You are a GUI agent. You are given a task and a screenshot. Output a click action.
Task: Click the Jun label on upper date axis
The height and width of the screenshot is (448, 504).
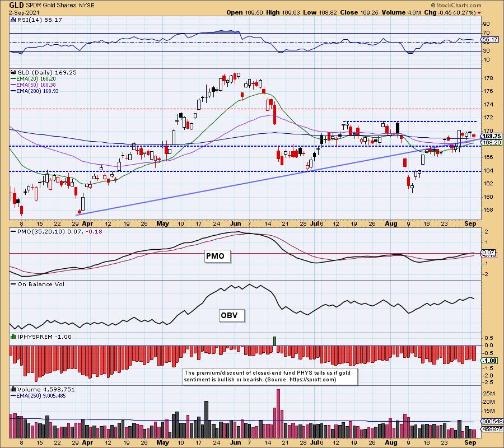[236, 223]
